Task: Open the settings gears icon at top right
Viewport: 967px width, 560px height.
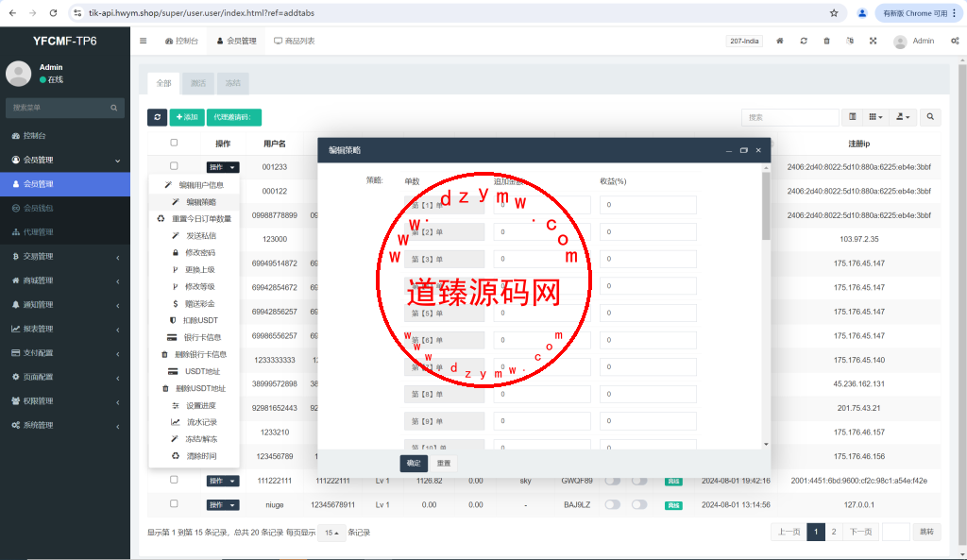Action: (x=955, y=41)
